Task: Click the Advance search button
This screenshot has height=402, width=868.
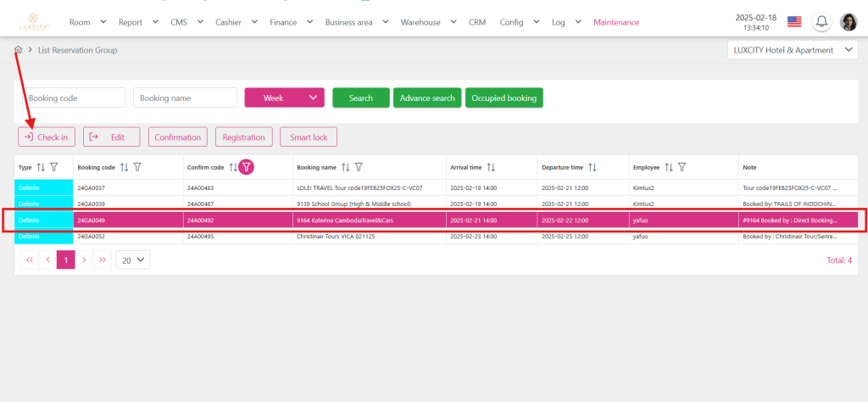Action: tap(427, 98)
